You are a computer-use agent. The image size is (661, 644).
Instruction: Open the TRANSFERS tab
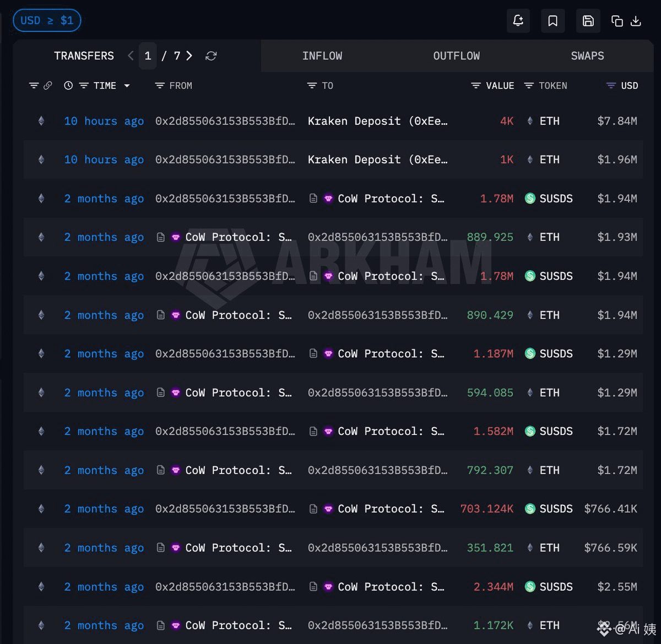click(x=84, y=56)
